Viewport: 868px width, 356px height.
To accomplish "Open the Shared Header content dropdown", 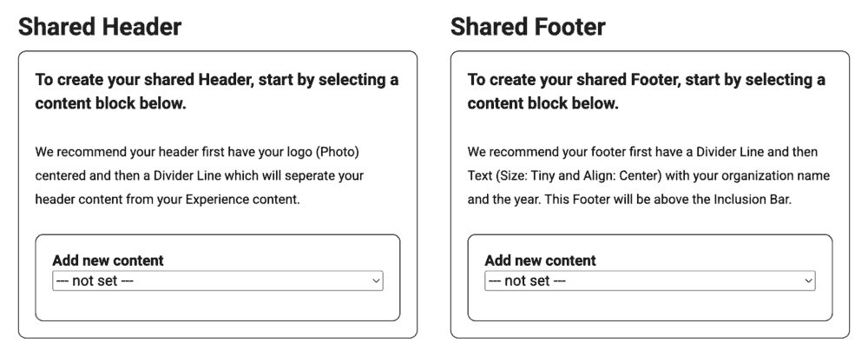I will (x=217, y=281).
